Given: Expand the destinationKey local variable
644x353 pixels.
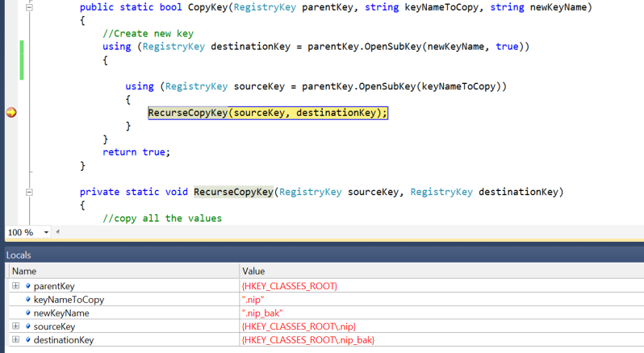Looking at the screenshot, I should coord(15,339).
